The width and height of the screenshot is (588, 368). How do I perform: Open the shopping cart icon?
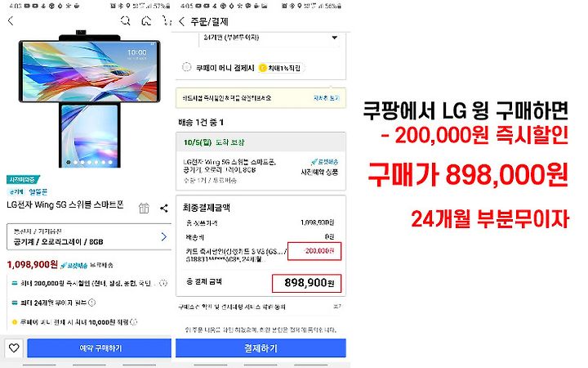166,20
